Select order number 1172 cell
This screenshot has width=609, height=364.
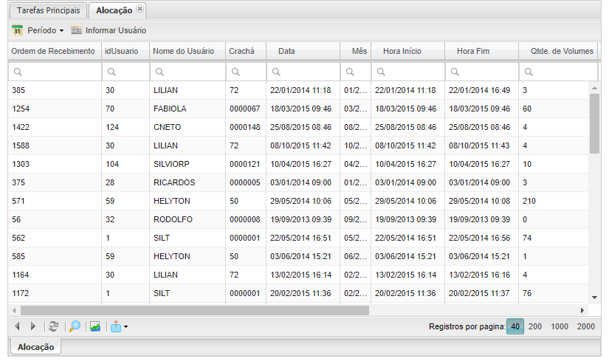coord(55,293)
